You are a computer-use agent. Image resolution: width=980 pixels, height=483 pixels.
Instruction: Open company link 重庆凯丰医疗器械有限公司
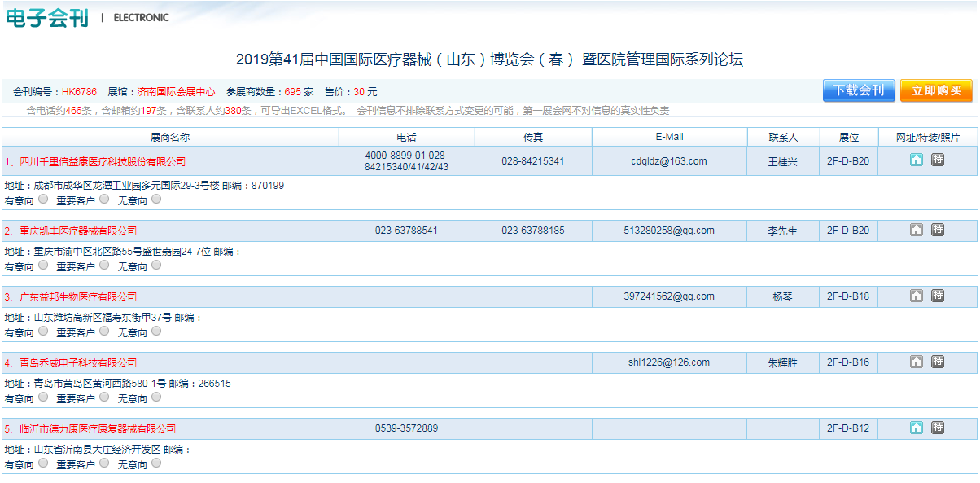[78, 231]
